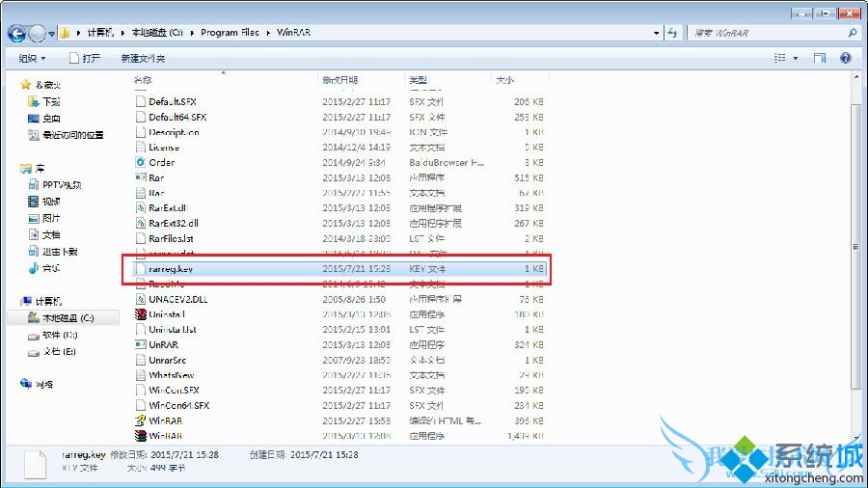Click the BaiduBrowser type cell

coord(447,162)
